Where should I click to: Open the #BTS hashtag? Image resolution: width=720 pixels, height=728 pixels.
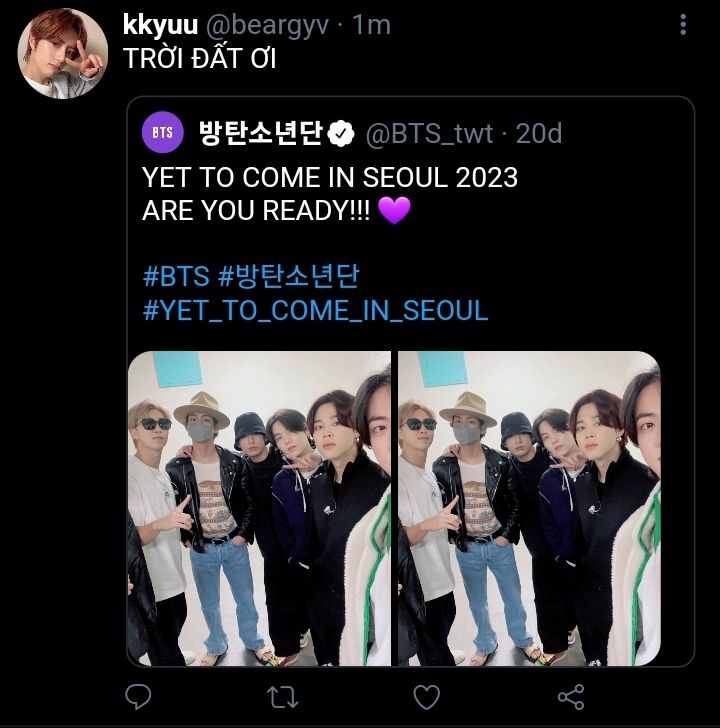[x=175, y=276]
